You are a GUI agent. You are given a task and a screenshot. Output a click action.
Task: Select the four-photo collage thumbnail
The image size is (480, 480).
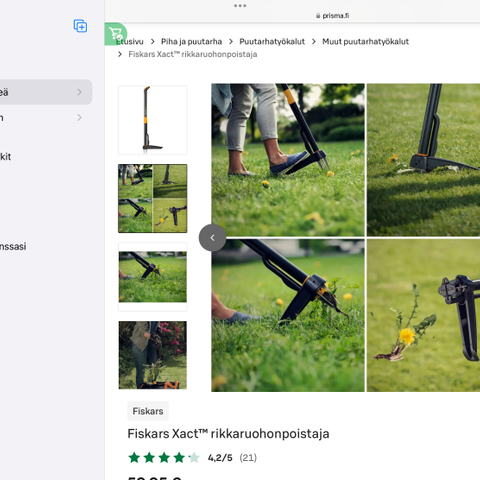click(153, 198)
